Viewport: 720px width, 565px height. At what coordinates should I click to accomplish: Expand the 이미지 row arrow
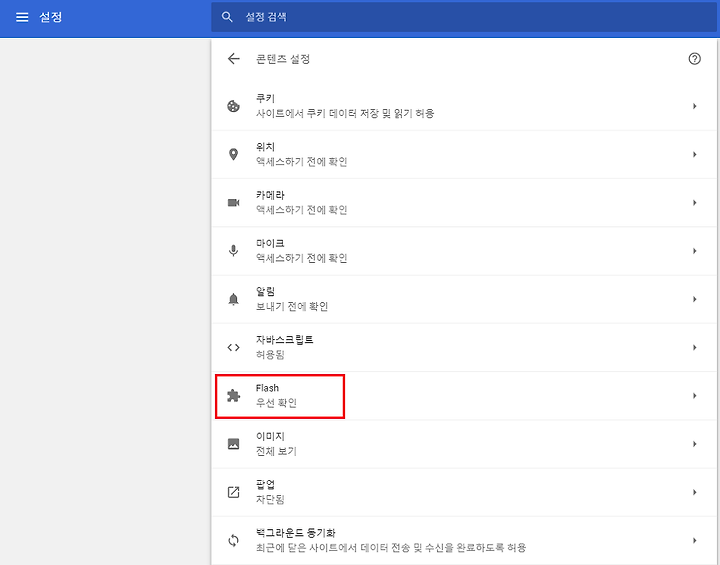[x=694, y=444]
